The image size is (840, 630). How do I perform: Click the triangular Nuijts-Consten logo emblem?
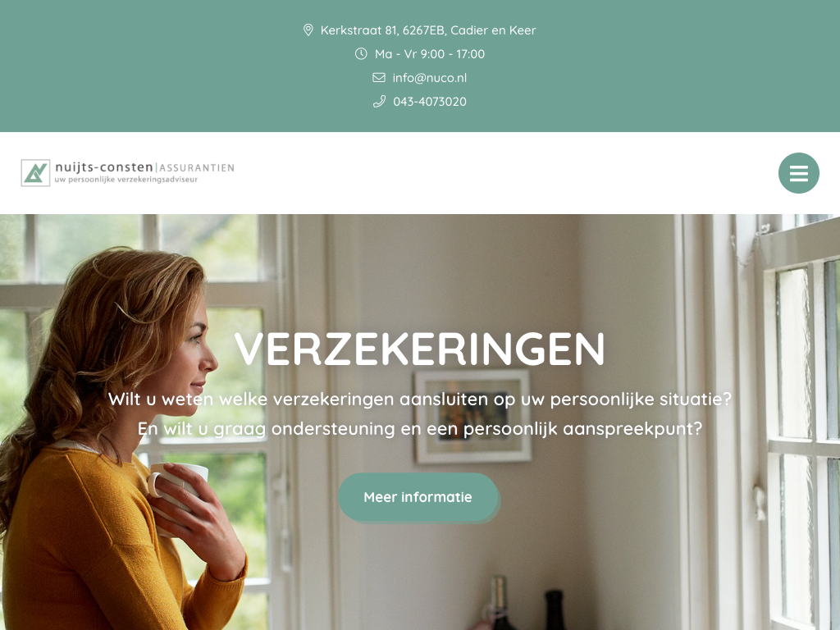(35, 172)
